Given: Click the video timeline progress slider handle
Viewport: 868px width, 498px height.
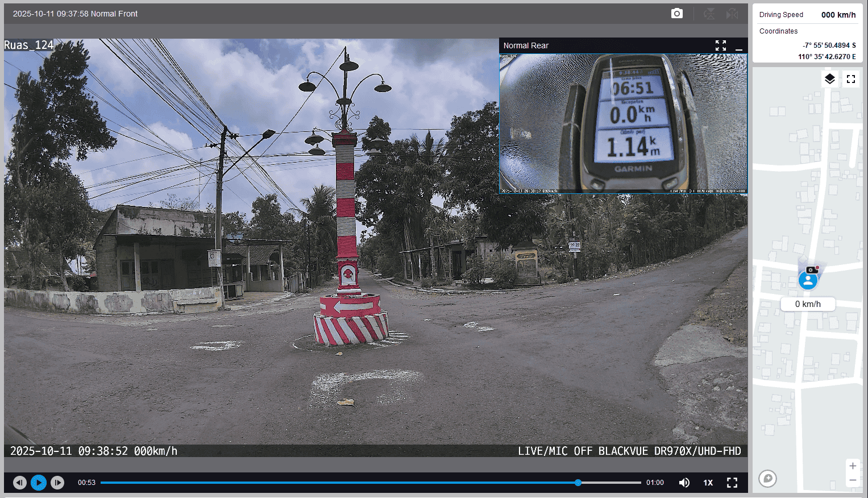Looking at the screenshot, I should [578, 483].
